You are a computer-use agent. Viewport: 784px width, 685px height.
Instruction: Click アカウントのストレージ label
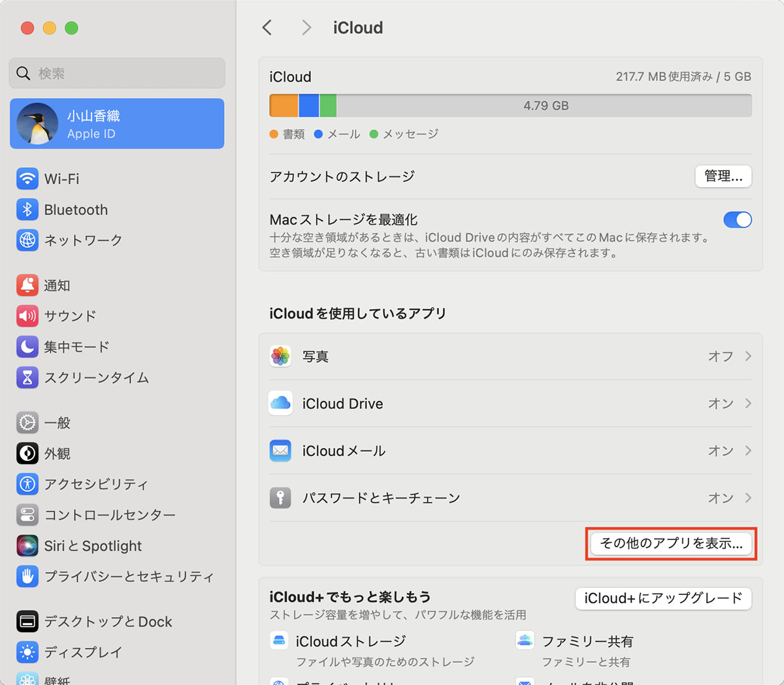[342, 176]
